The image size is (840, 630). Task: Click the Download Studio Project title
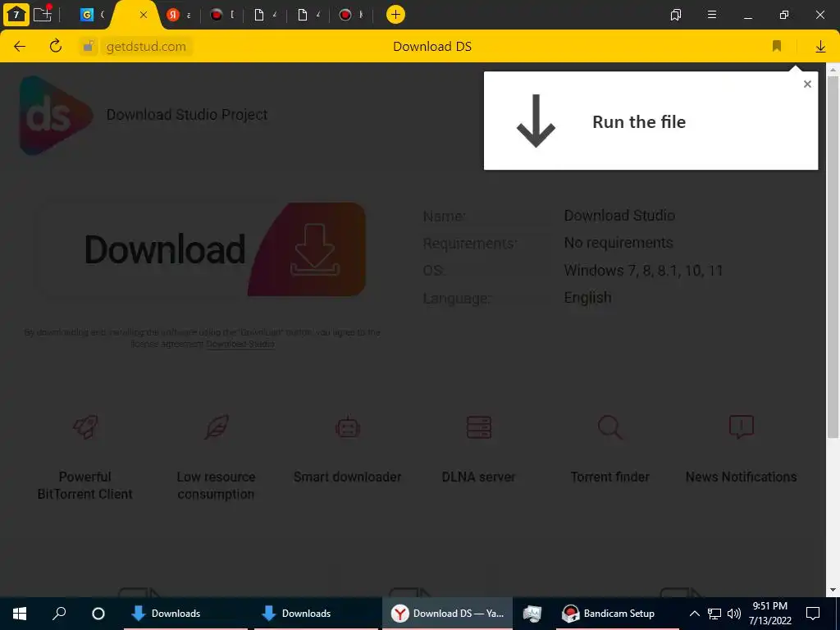187,115
